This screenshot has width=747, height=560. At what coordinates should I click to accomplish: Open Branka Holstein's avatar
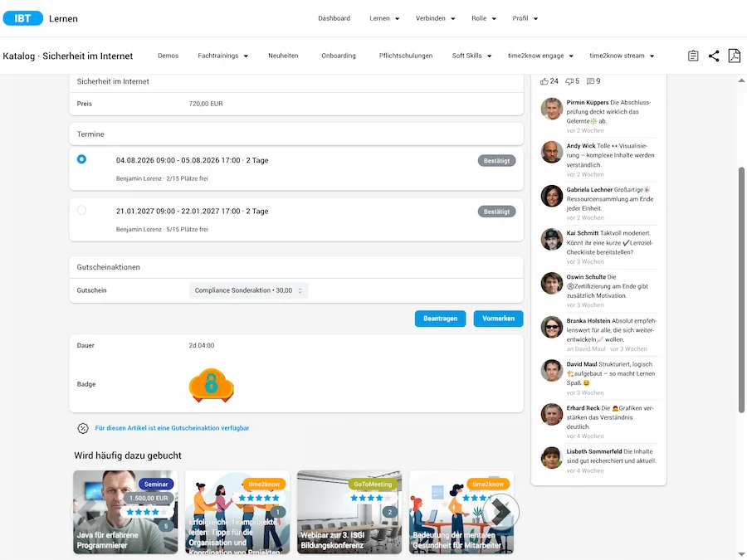552,327
